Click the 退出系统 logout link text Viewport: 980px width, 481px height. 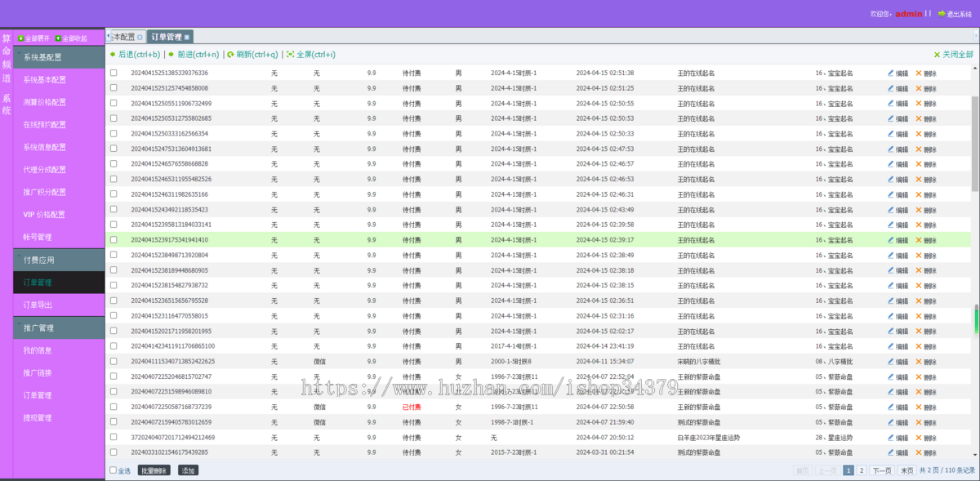point(959,14)
